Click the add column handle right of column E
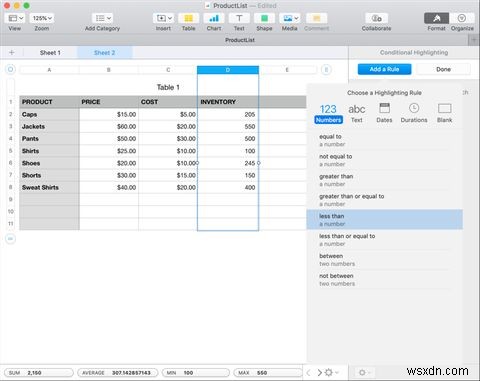 point(326,69)
